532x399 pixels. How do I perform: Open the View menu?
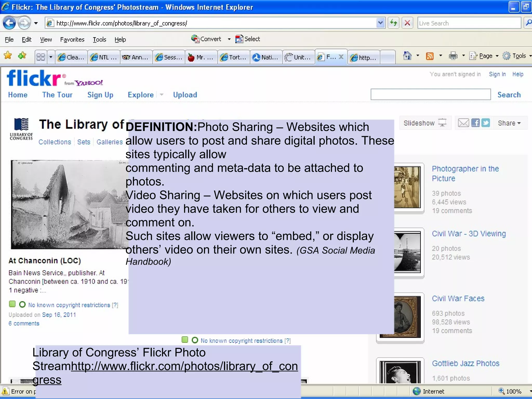tap(46, 39)
